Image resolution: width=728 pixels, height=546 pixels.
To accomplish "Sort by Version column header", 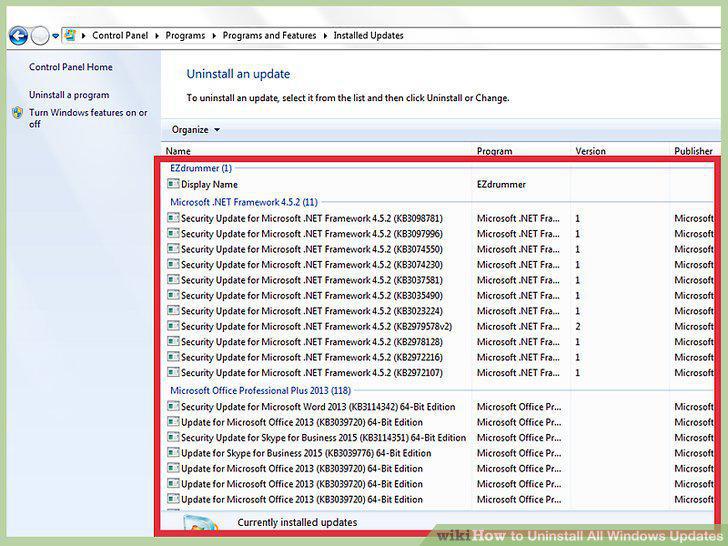I will click(591, 151).
